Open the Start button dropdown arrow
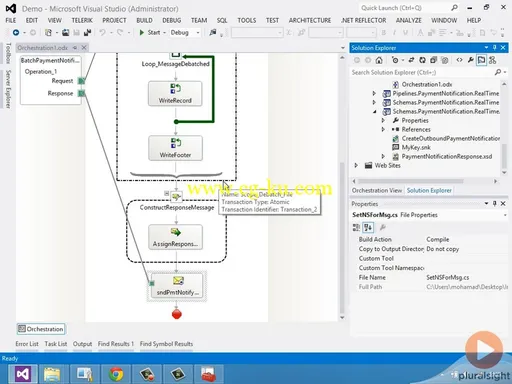The image size is (512, 384). pyautogui.click(x=164, y=33)
